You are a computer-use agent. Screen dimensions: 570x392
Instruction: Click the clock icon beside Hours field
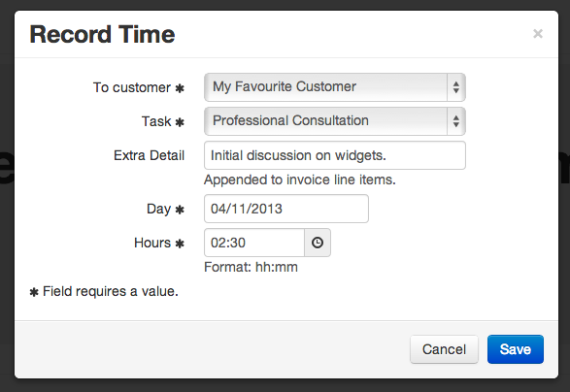click(x=318, y=243)
